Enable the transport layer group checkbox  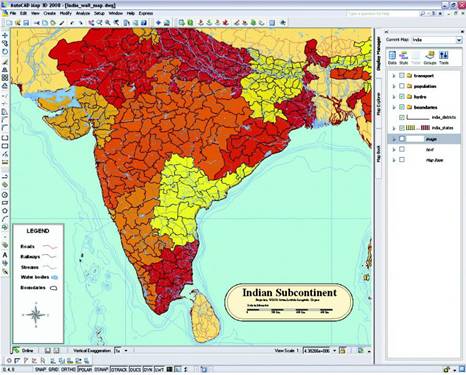(402, 76)
